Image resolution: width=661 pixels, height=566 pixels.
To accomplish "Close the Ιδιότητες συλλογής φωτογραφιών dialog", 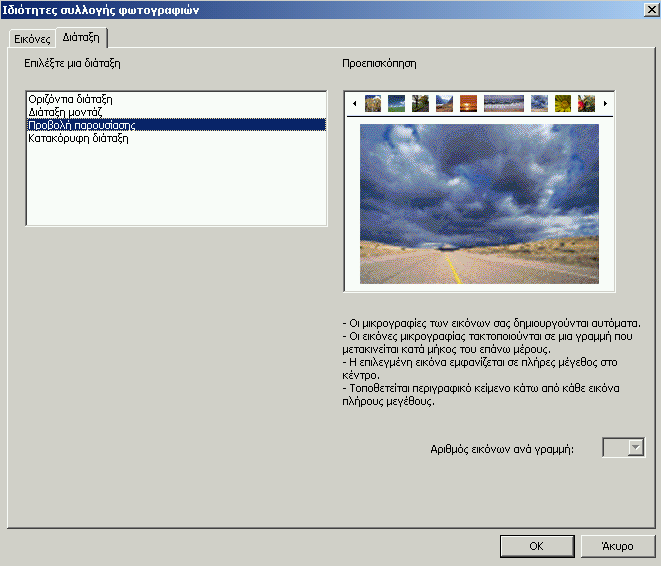I will pyautogui.click(x=651, y=10).
